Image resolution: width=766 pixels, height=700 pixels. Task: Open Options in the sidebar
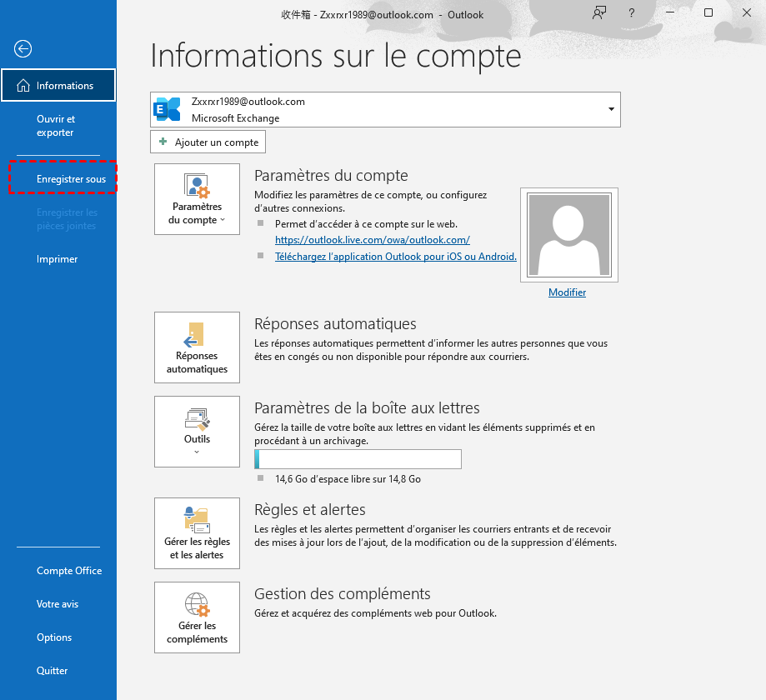54,637
